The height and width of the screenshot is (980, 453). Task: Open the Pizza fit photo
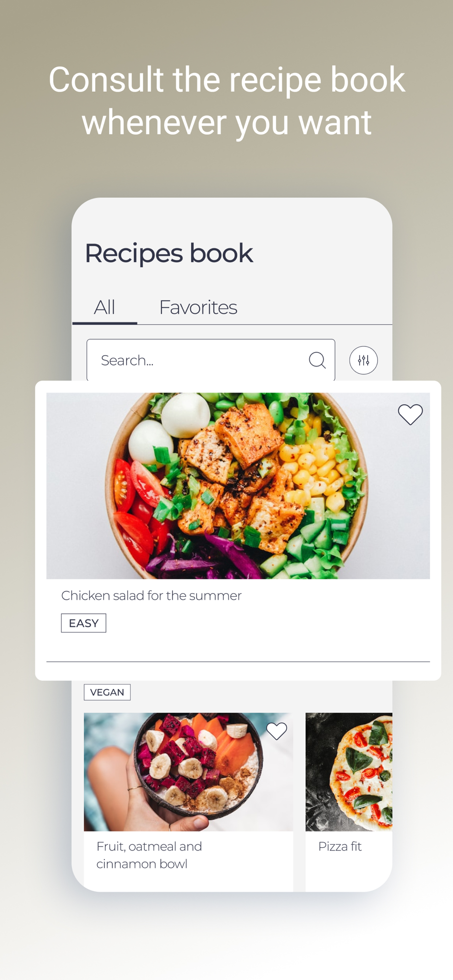click(x=349, y=772)
